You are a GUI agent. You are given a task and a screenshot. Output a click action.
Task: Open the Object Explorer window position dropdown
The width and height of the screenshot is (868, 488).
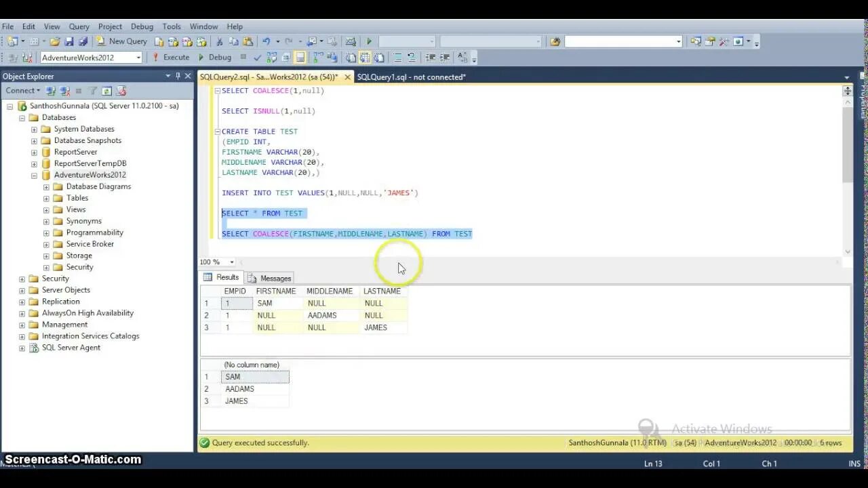168,76
